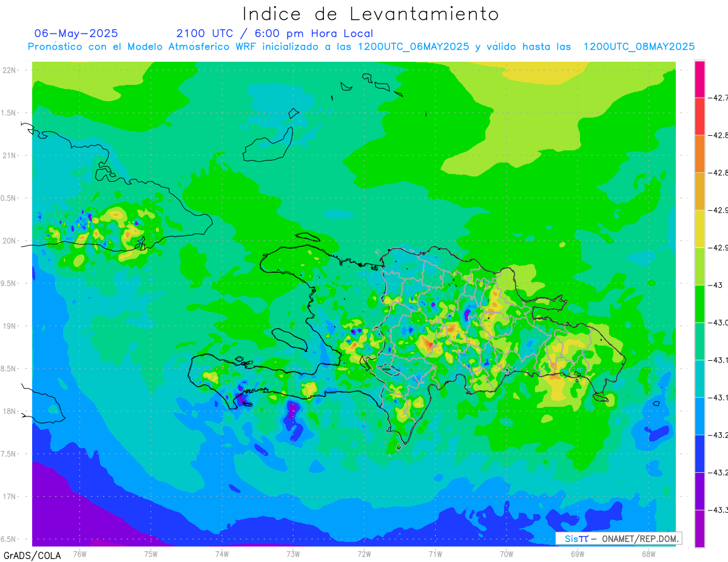Click the 21N latitude label
Image resolution: width=728 pixels, height=562 pixels.
(x=10, y=156)
